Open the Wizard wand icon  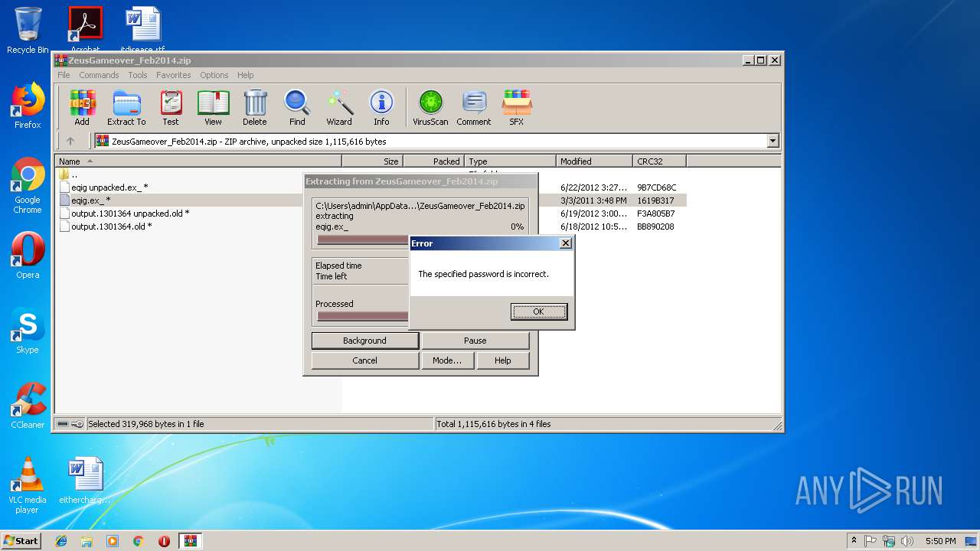click(339, 107)
